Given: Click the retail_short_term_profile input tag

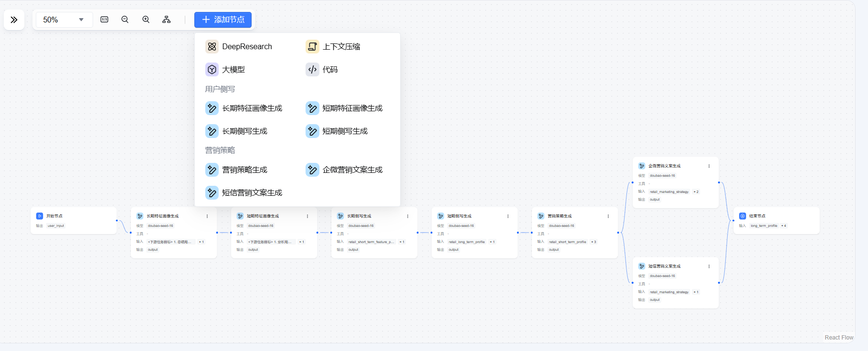Looking at the screenshot, I should pyautogui.click(x=568, y=242).
